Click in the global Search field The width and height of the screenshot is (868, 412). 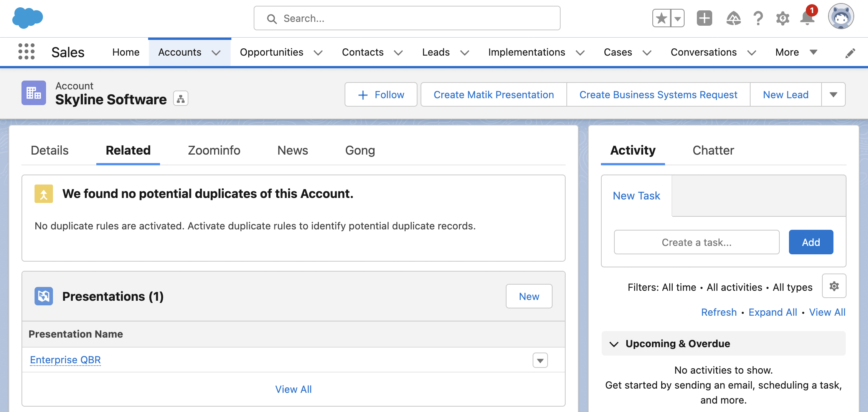point(407,18)
